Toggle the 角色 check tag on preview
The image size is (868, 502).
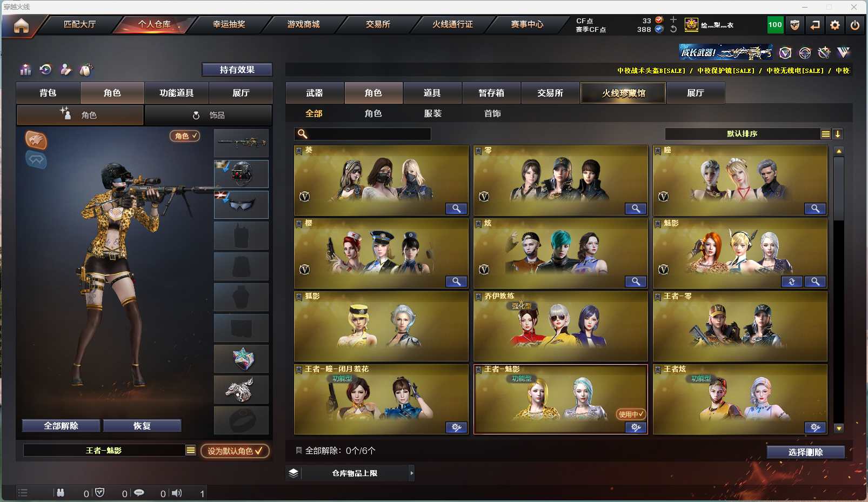(x=185, y=136)
